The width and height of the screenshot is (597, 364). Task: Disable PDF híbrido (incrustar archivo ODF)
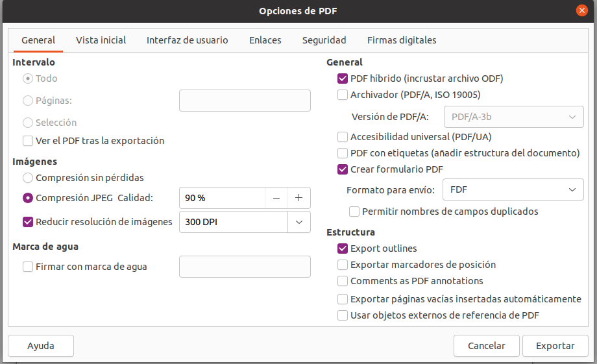point(343,79)
